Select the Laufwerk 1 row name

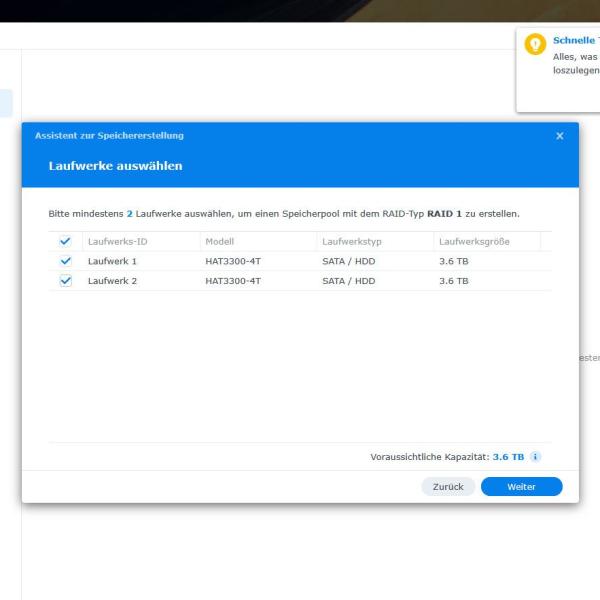point(112,261)
